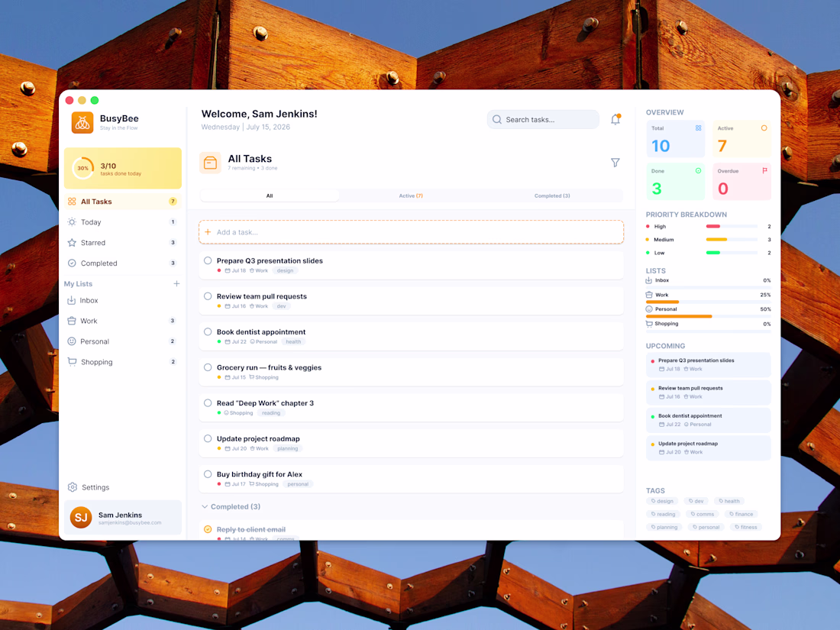Screen dimensions: 840x630
Task: Open the notifications bell
Action: [x=615, y=119]
